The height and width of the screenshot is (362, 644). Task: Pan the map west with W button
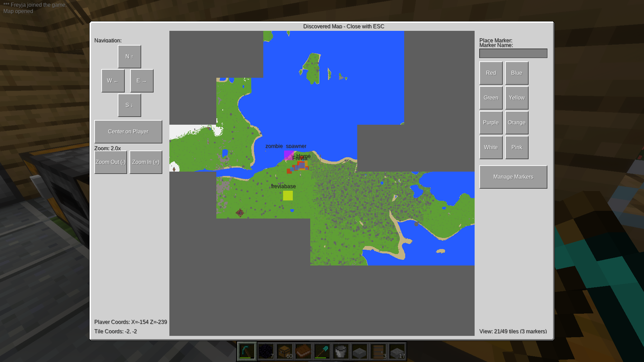(x=113, y=81)
